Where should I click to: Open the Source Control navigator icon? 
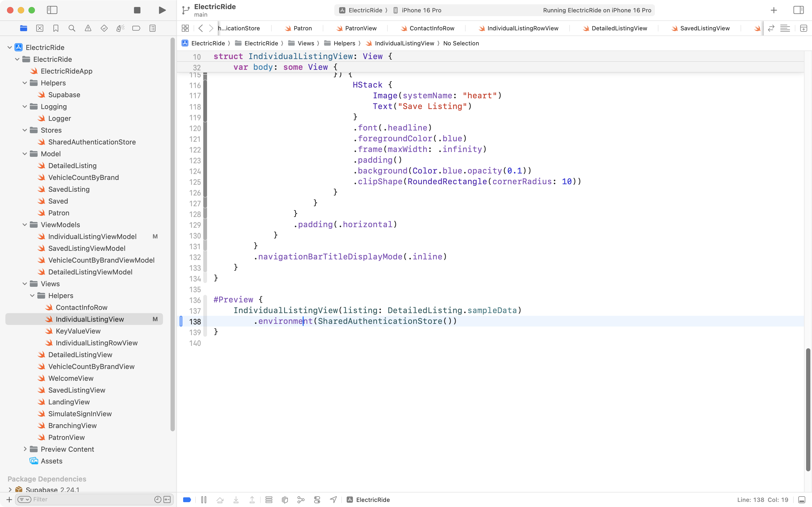coord(39,28)
